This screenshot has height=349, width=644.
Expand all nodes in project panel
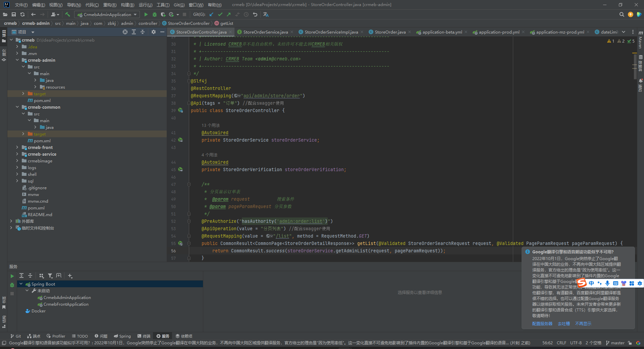pos(134,32)
